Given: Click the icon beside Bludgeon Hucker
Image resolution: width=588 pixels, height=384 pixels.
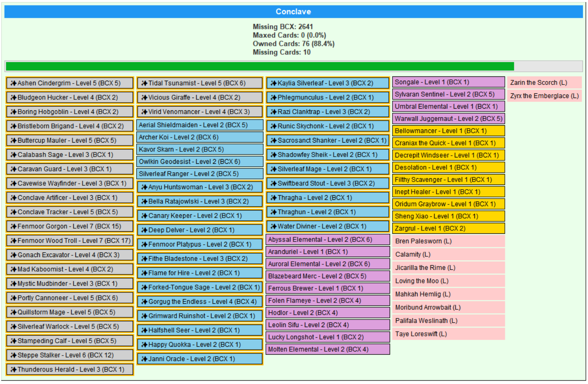Looking at the screenshot, I should click(x=14, y=98).
